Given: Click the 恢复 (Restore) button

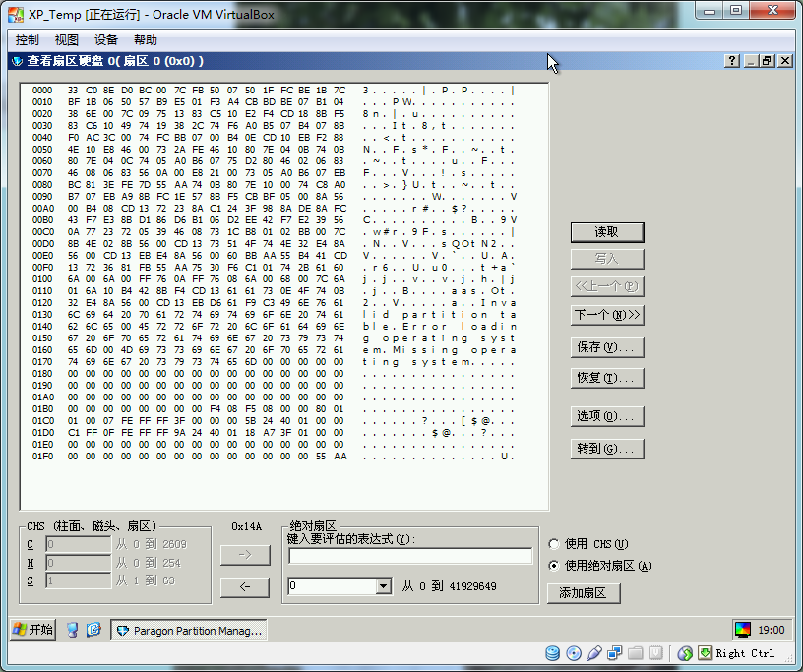Looking at the screenshot, I should click(x=607, y=378).
